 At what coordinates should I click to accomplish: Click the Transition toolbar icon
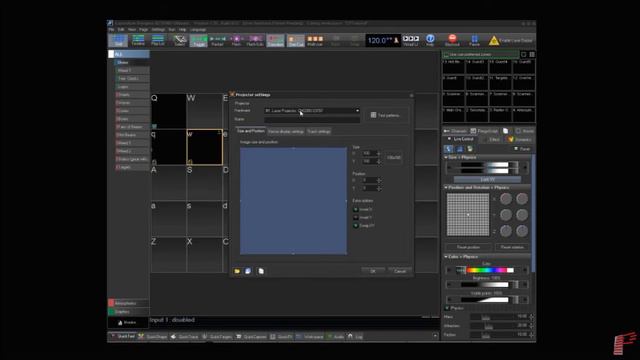[x=276, y=40]
